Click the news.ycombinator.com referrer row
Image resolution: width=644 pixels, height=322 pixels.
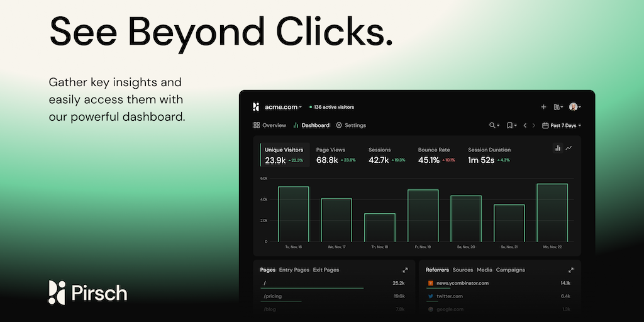(499, 284)
